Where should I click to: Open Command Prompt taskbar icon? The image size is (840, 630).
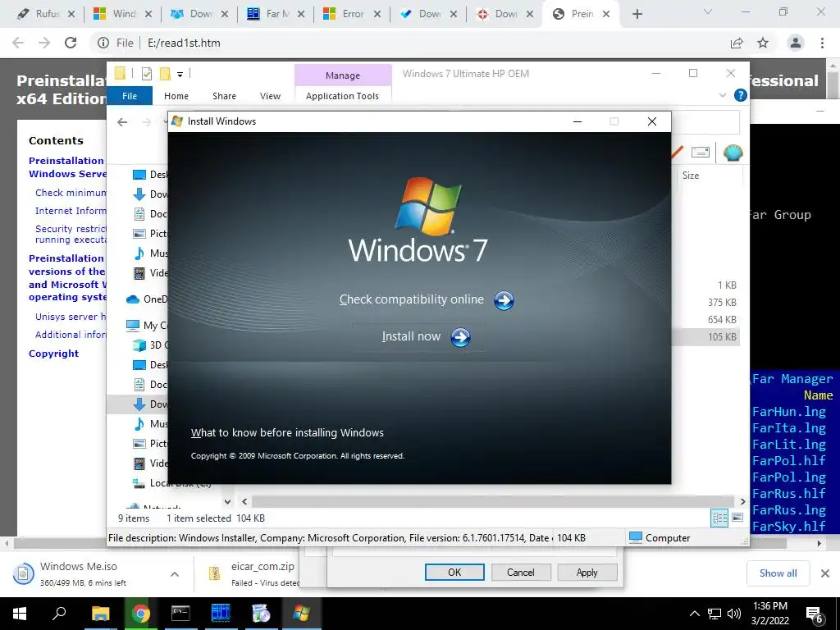click(180, 614)
